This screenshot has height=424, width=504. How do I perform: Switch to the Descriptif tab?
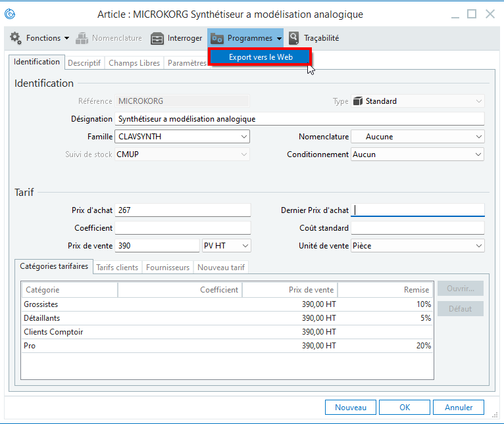tap(84, 63)
